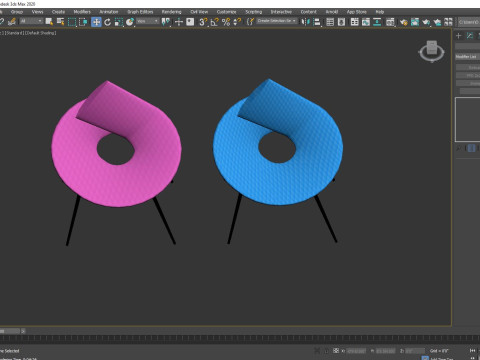Image resolution: width=480 pixels, height=360 pixels.
Task: Open the Rendering menu
Action: tap(171, 12)
